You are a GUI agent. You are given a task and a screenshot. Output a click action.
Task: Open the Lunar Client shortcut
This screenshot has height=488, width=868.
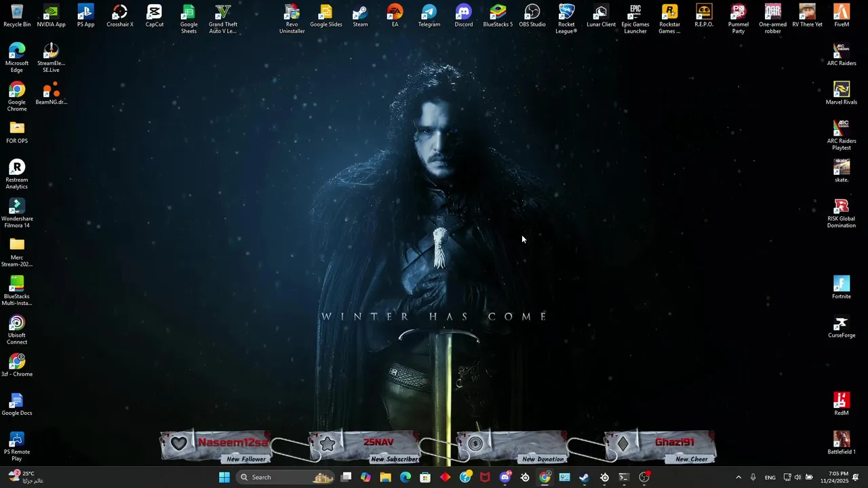click(x=601, y=16)
